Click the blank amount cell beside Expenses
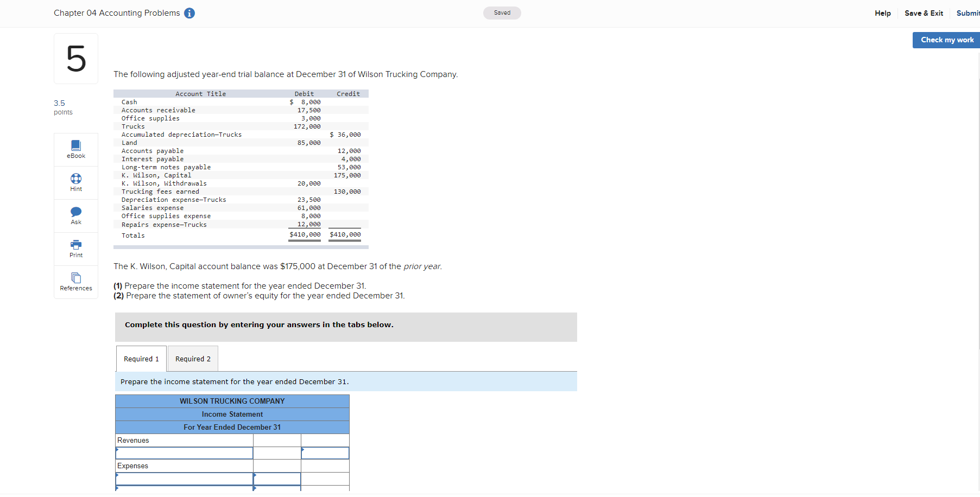 coord(277,466)
